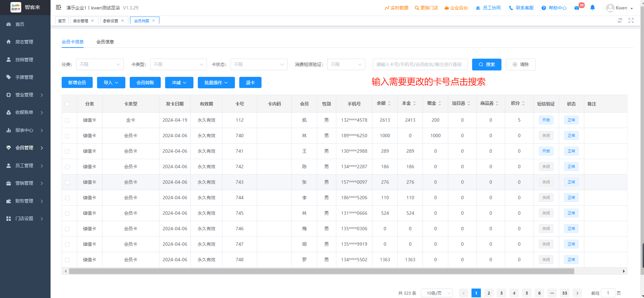Select row with card number 112
The width and height of the screenshot is (644, 298).
click(x=67, y=120)
